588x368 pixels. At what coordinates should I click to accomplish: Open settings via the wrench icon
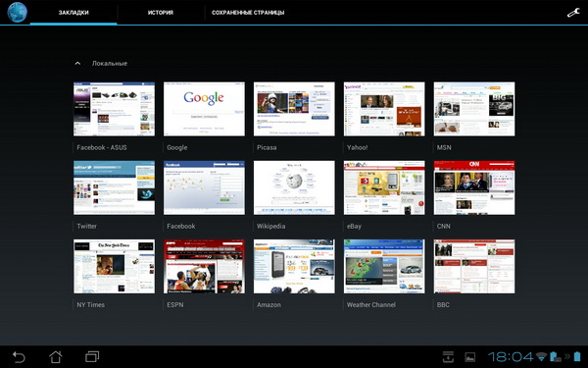(x=573, y=13)
